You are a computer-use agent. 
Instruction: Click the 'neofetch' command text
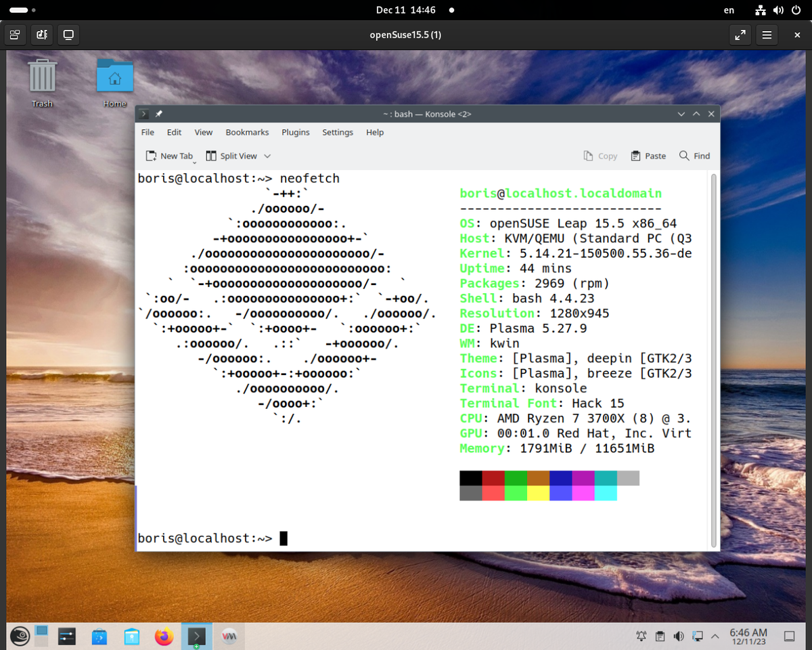coord(310,179)
